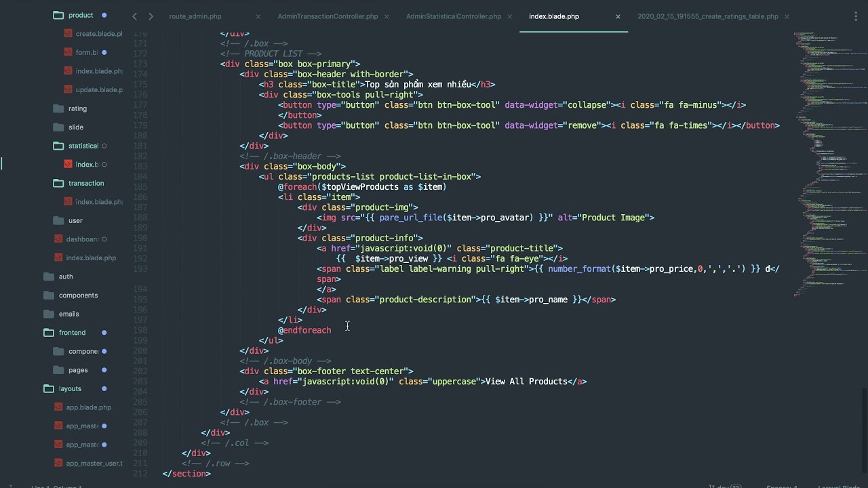Screen dimensions: 868x488
Task: Click the folder icon of pages
Action: pos(58,370)
